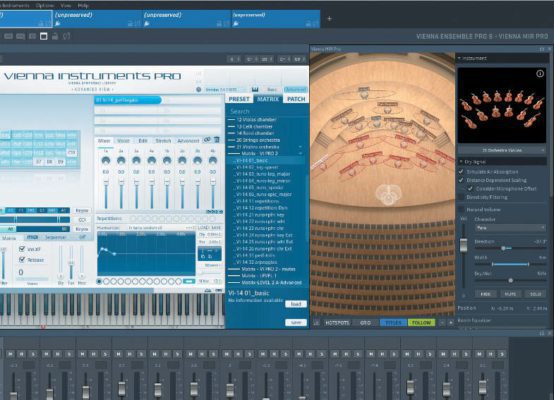Select the second (unpreserved) instance tab
554x400 pixels.
point(97,18)
